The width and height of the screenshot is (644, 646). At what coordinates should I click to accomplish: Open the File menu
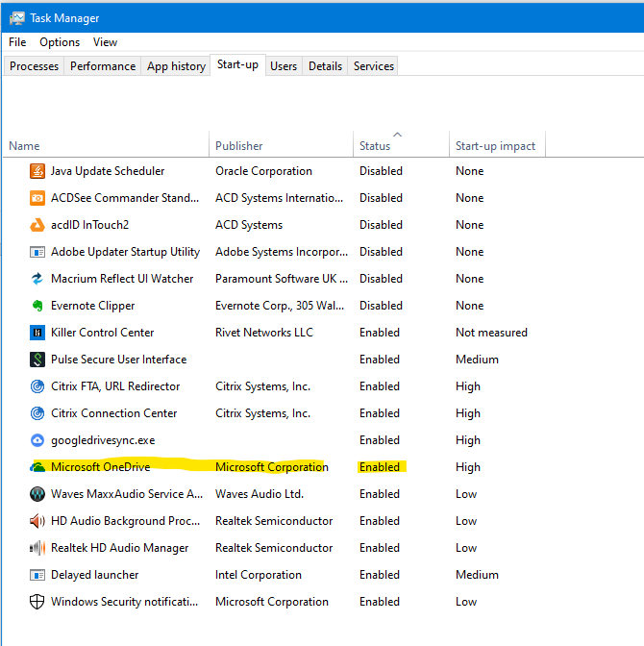coord(17,42)
